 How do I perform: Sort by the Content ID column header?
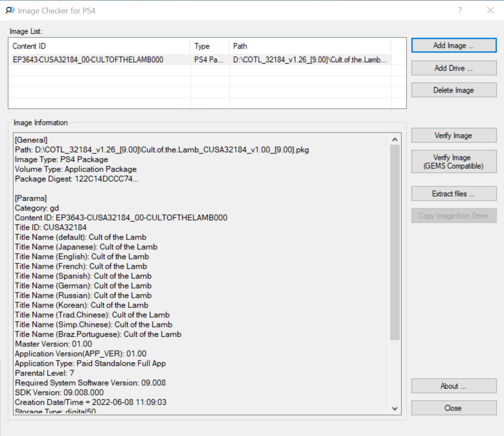point(99,46)
